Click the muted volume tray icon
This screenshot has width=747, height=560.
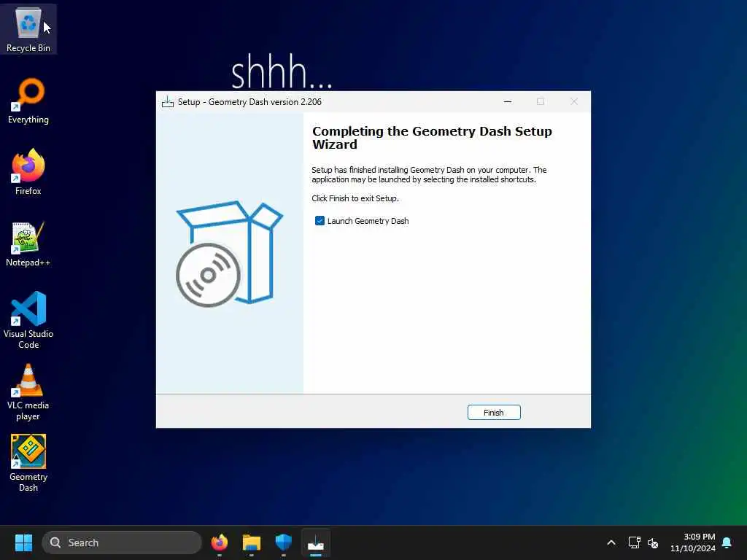(653, 542)
